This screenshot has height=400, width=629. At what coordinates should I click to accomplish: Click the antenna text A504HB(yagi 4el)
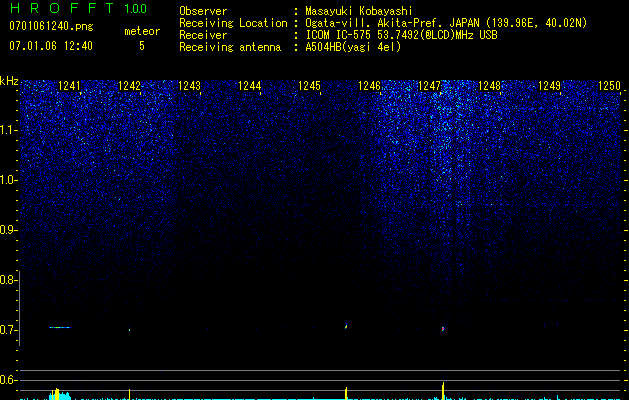click(x=353, y=47)
